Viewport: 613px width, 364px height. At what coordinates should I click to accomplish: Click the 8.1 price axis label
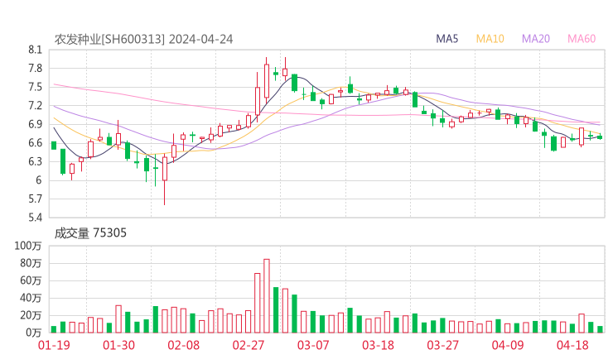[x=35, y=50]
